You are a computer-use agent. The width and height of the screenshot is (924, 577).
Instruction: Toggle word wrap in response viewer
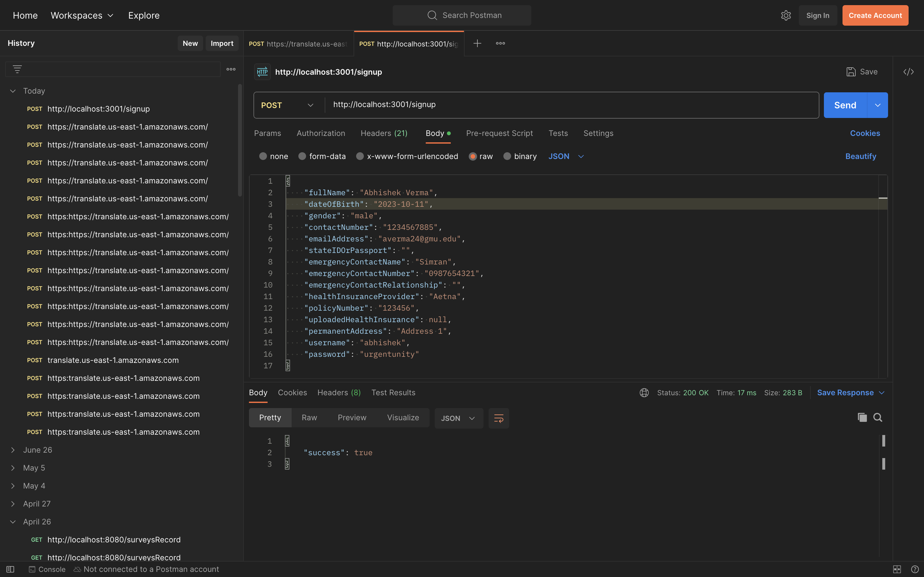(499, 418)
